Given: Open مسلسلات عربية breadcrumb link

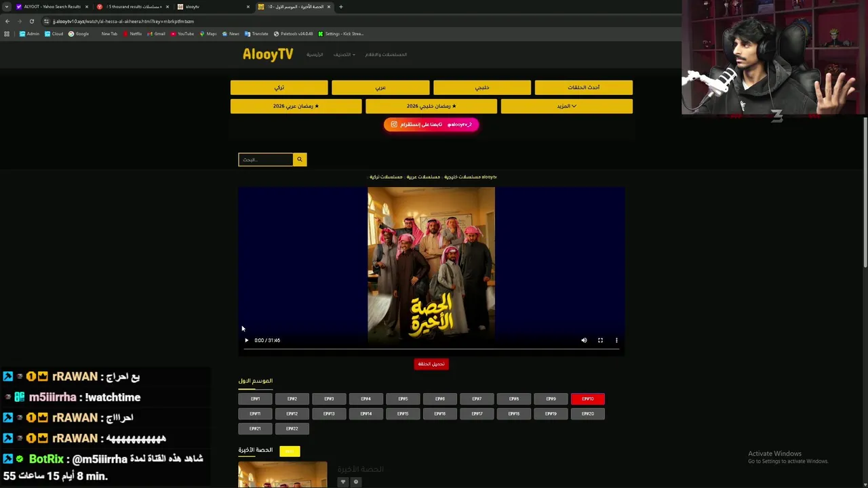Looking at the screenshot, I should [423, 177].
